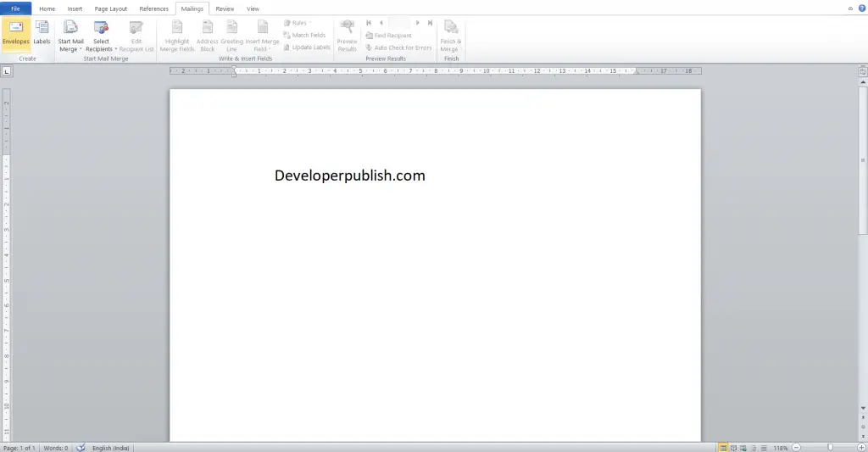Switch to Print Layout view
The height and width of the screenshot is (452, 868).
pyautogui.click(x=723, y=448)
